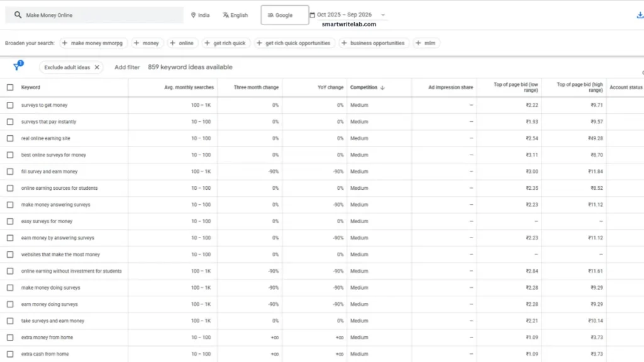Add 'get rich quick' plus icon

click(207, 43)
